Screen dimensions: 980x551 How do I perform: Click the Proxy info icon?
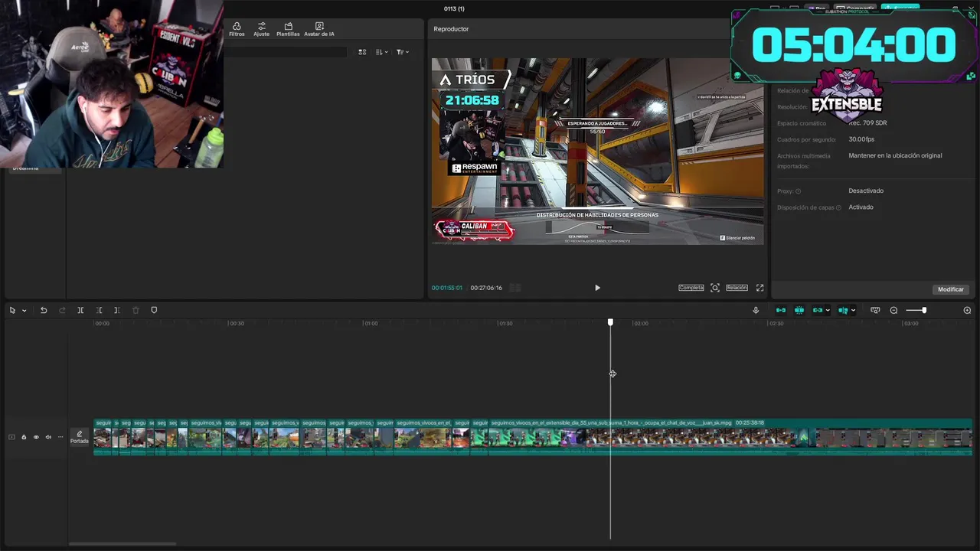(x=798, y=191)
